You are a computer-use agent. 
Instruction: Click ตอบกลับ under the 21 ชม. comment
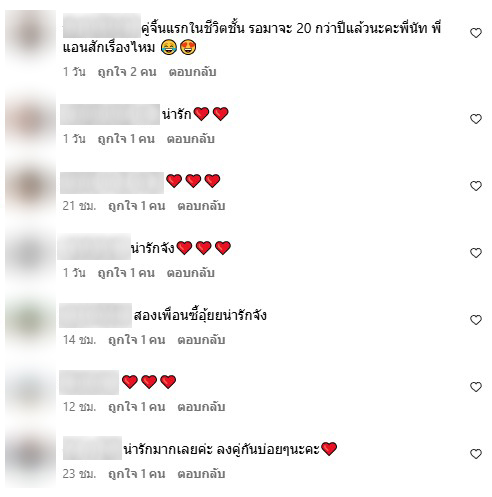click(x=201, y=206)
